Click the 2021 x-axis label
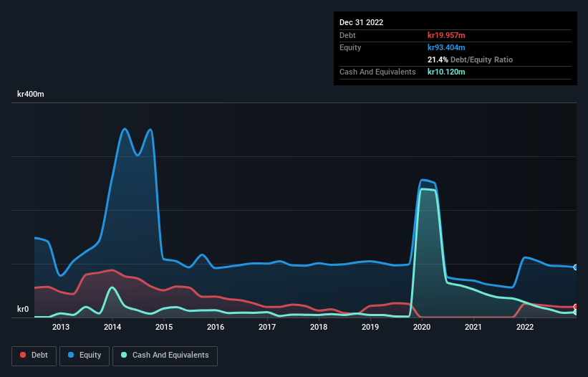Image resolution: width=588 pixels, height=377 pixels. (473, 327)
